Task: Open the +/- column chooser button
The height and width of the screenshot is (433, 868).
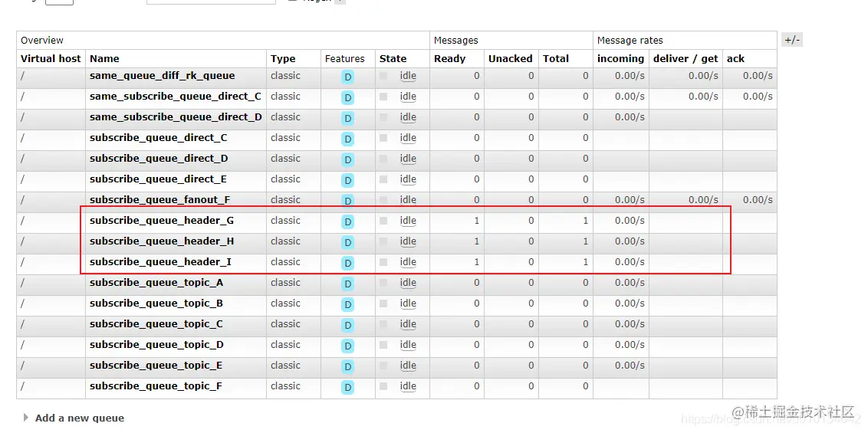Action: click(x=792, y=41)
